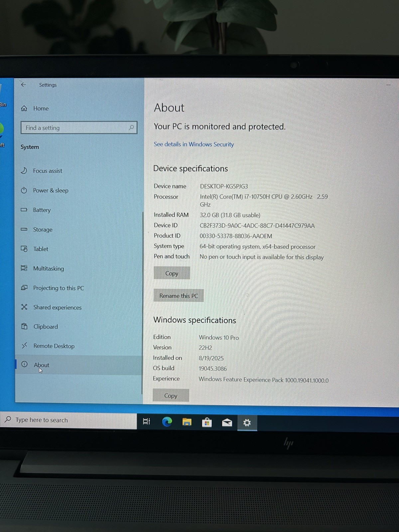Image resolution: width=399 pixels, height=532 pixels.
Task: Open File Explorer from the taskbar
Action: [x=187, y=422]
